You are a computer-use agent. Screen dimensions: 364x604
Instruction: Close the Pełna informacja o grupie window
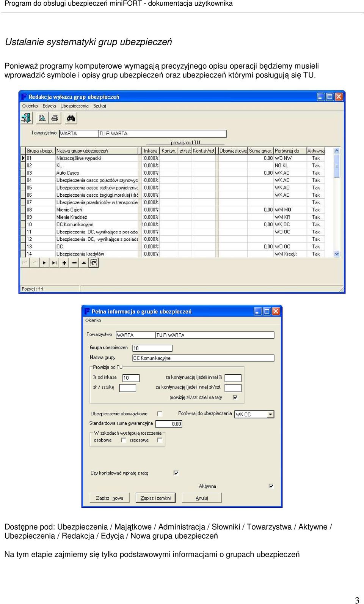click(276, 311)
